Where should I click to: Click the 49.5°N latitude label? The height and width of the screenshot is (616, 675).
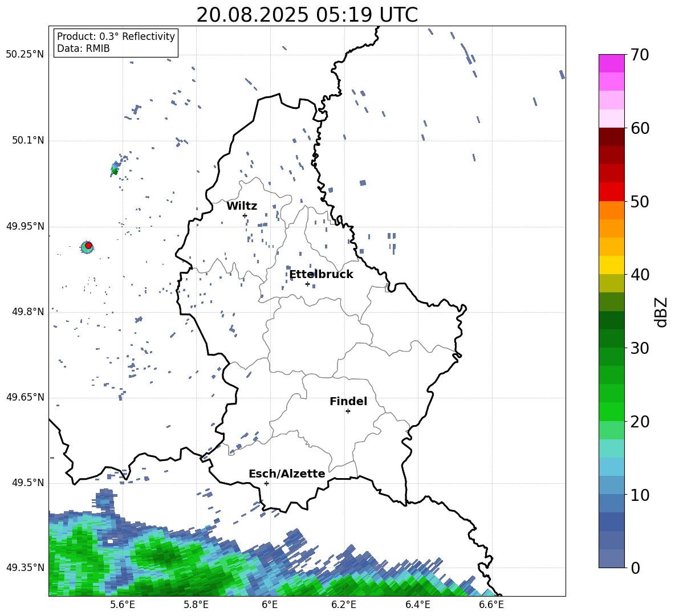coord(28,483)
